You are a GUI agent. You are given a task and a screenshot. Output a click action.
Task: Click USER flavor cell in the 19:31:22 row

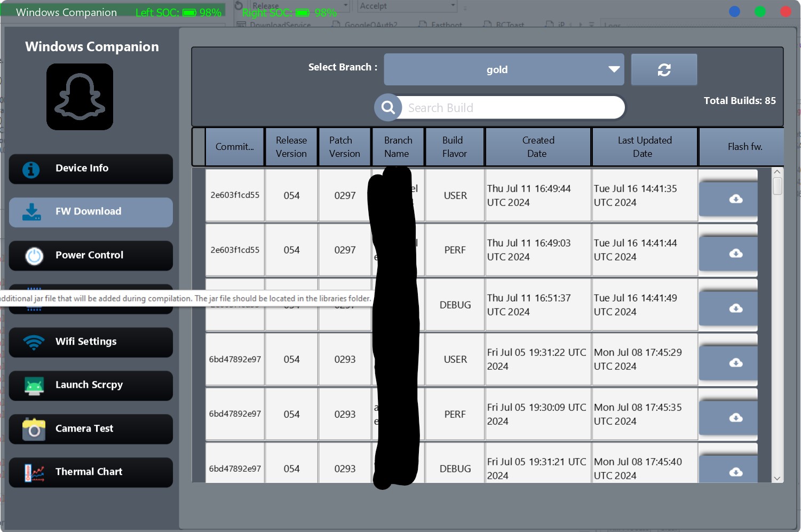pos(455,359)
